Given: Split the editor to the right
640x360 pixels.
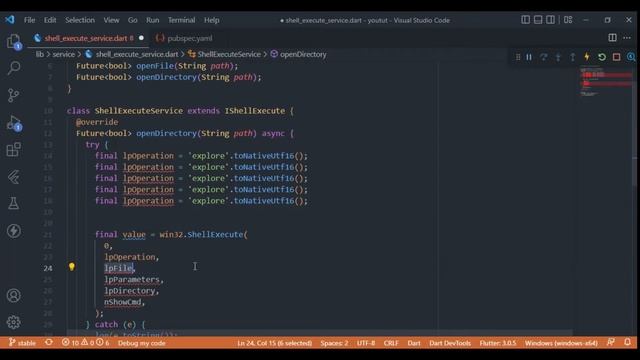Looking at the screenshot, I should click(612, 38).
